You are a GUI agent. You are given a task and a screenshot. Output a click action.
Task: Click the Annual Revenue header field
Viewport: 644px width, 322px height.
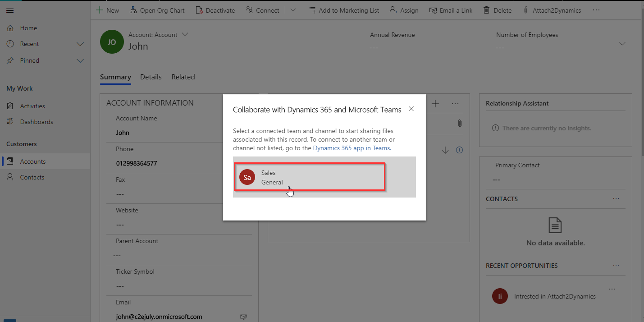(x=393, y=41)
